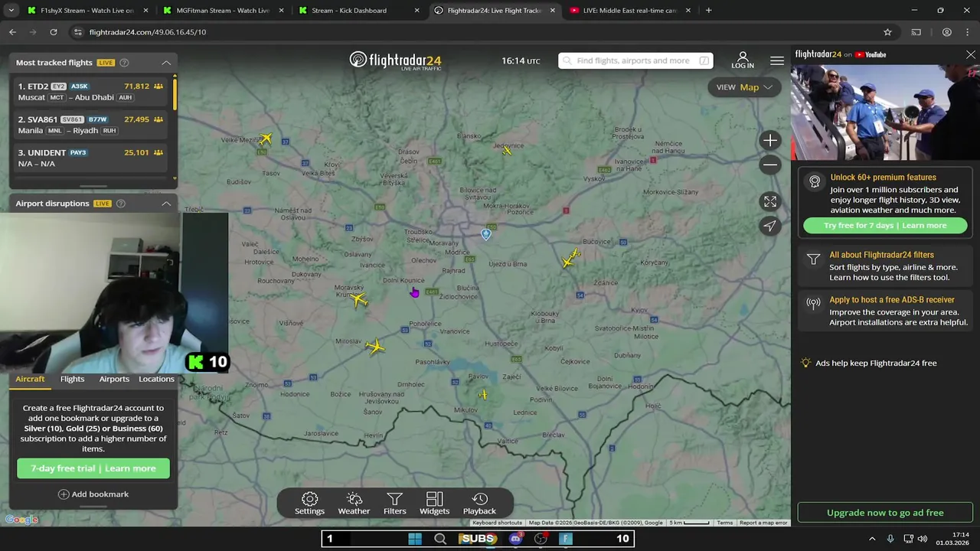
Task: Zoom in the map with plus button
Action: click(770, 140)
